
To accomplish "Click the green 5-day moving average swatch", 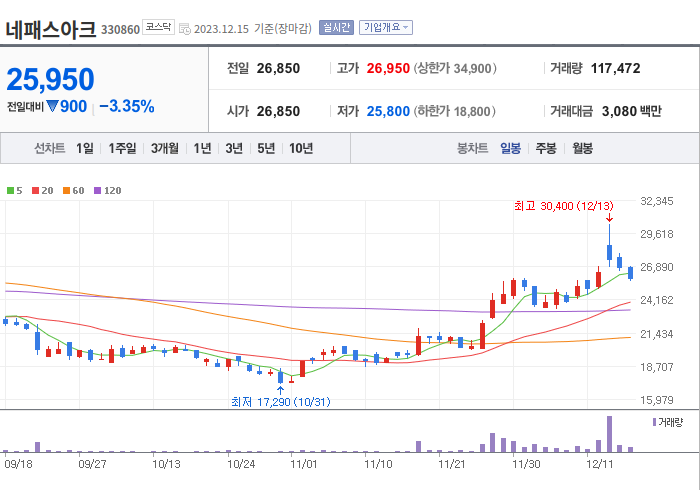I will 10,191.
